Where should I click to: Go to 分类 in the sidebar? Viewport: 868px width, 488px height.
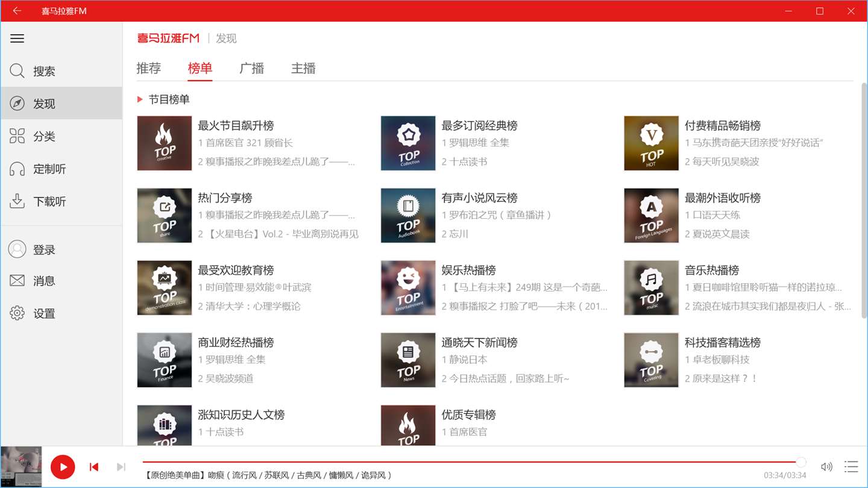click(x=61, y=136)
